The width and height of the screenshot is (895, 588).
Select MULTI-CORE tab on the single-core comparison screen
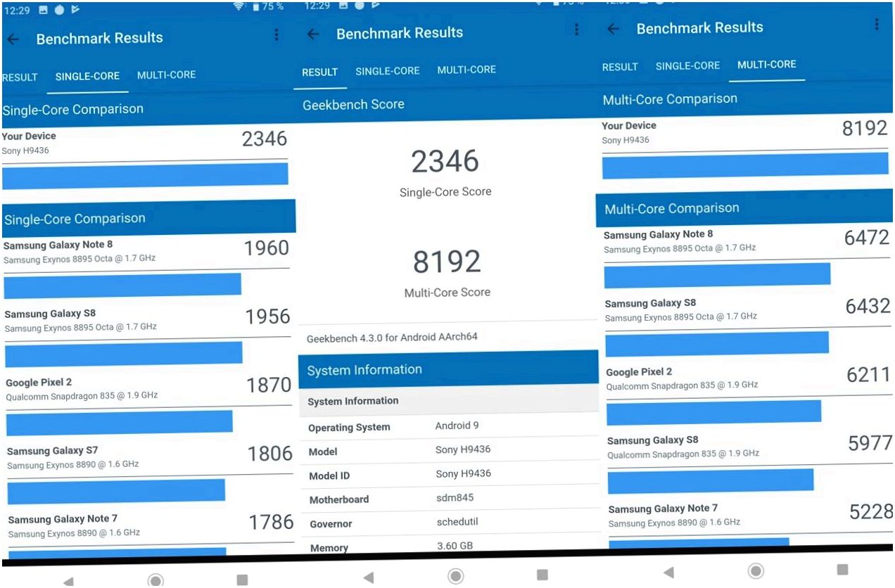167,75
